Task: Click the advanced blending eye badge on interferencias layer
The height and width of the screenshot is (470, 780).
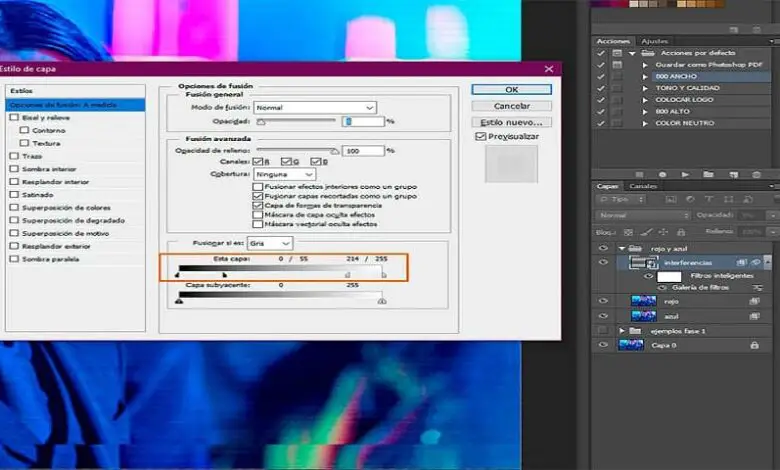Action: tap(756, 262)
